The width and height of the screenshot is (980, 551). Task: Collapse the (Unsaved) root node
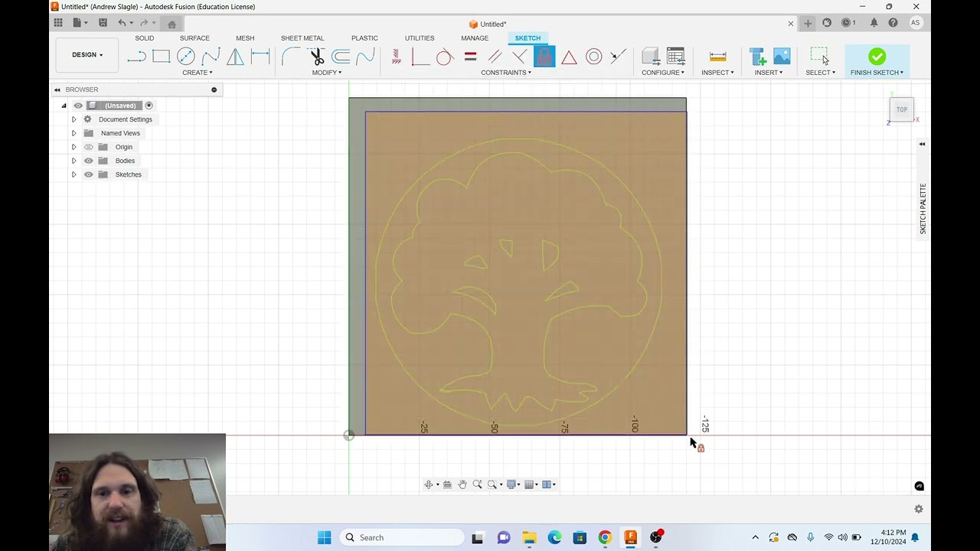coord(64,106)
